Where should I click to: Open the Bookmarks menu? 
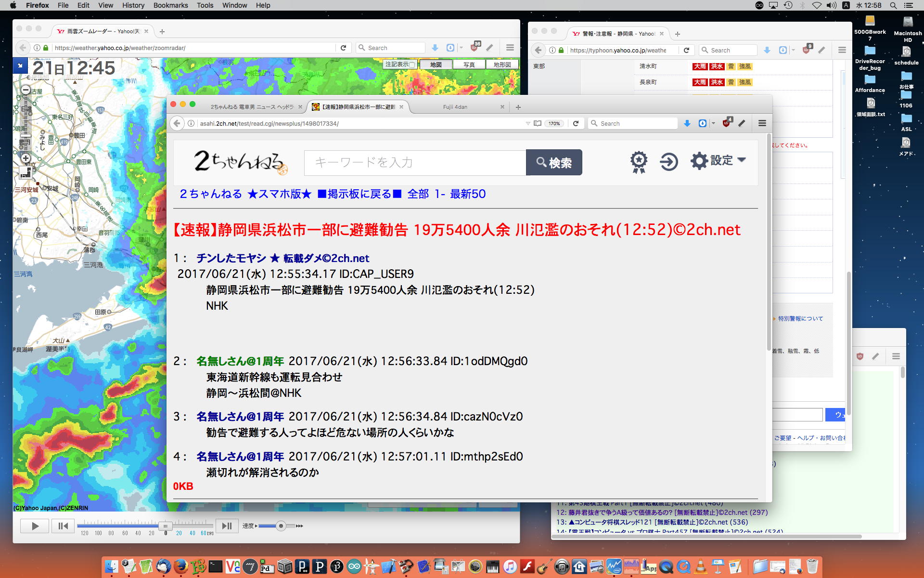[x=170, y=5]
